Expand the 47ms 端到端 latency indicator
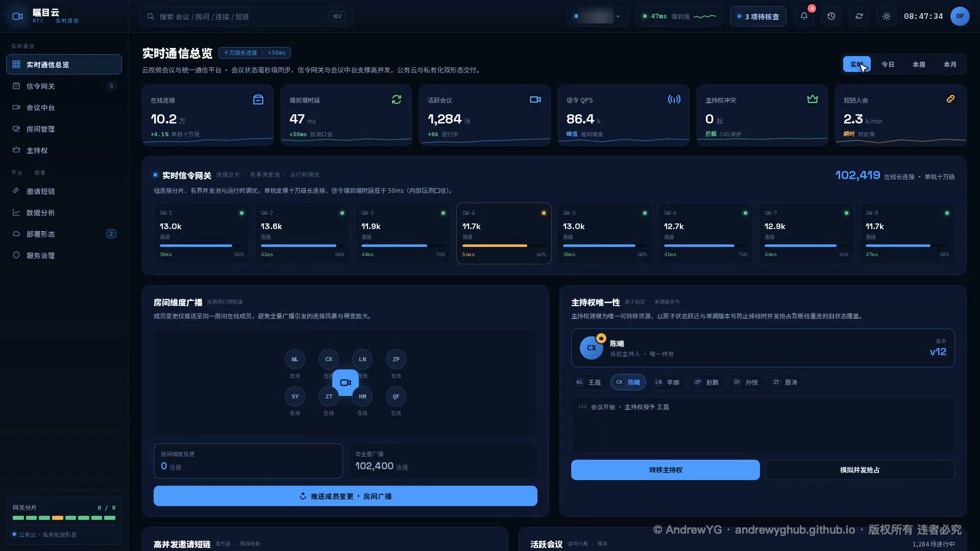The image size is (980, 551). [x=679, y=16]
